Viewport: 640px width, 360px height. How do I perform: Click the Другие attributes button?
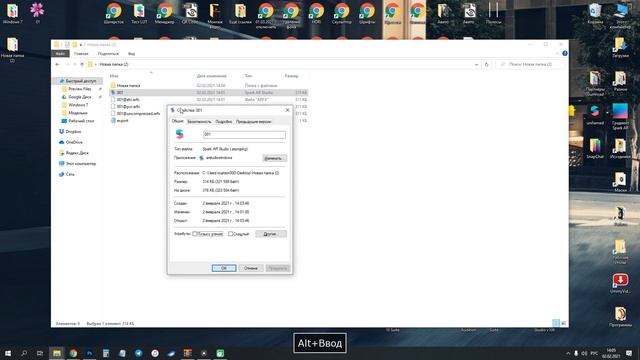(271, 234)
